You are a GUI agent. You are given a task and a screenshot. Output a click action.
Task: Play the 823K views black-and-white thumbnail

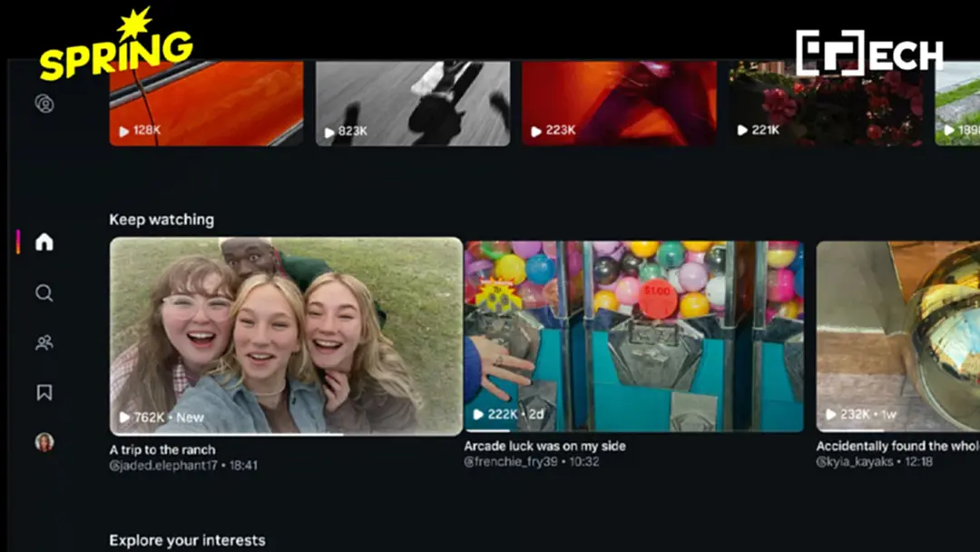click(x=413, y=103)
